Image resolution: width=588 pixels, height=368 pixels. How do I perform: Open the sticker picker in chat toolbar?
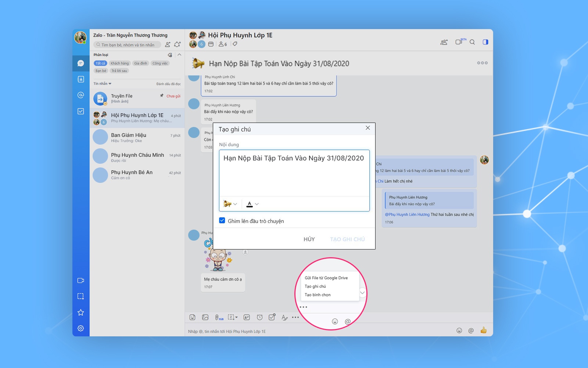pyautogui.click(x=192, y=317)
